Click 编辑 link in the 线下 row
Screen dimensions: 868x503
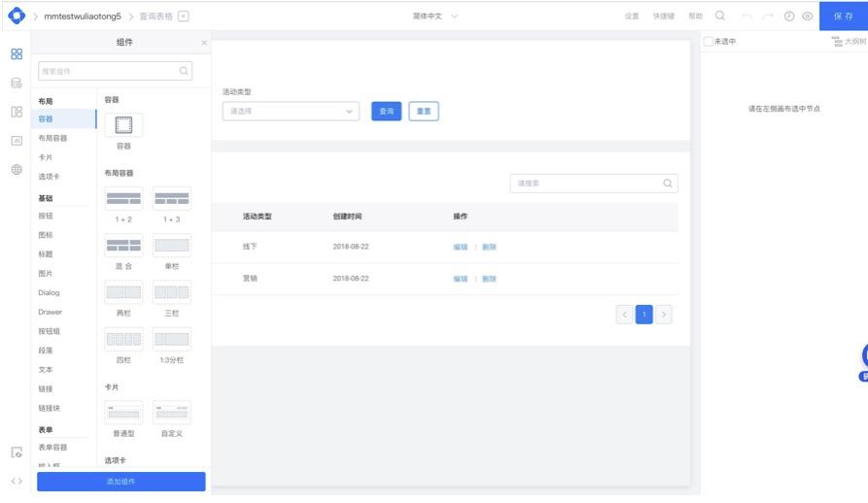(461, 247)
